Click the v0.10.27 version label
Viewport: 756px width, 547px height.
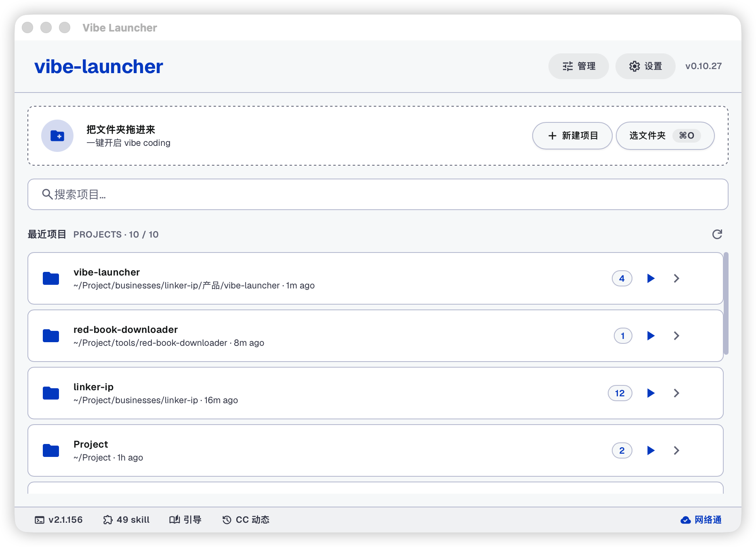click(x=703, y=66)
